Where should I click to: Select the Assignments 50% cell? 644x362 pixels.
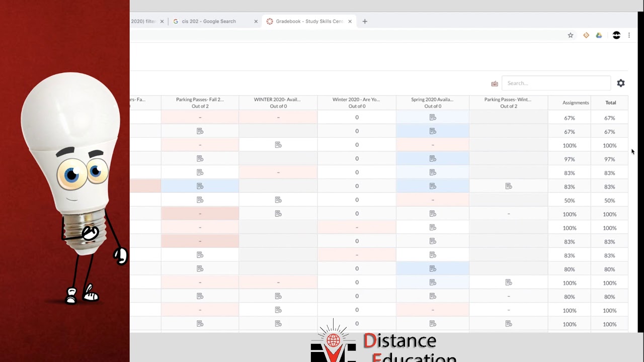click(x=570, y=200)
